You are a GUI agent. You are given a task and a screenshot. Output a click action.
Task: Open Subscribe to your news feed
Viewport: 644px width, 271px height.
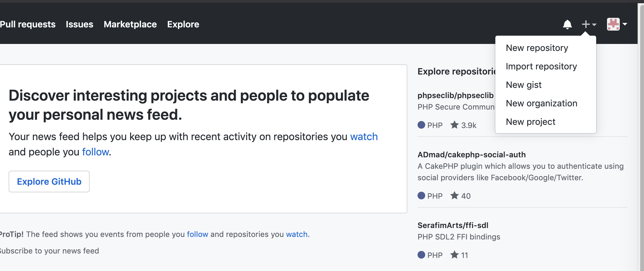tap(49, 251)
